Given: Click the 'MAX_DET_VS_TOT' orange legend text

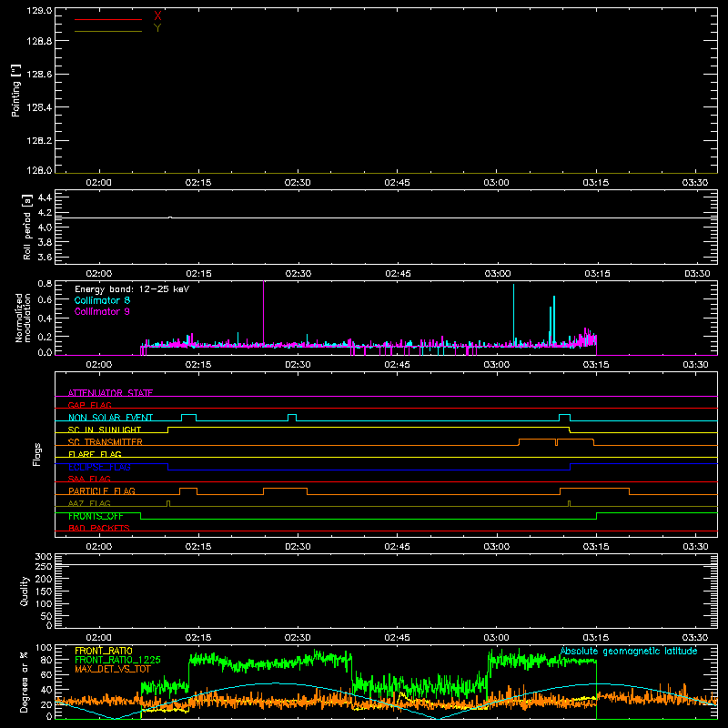Looking at the screenshot, I should tap(112, 669).
